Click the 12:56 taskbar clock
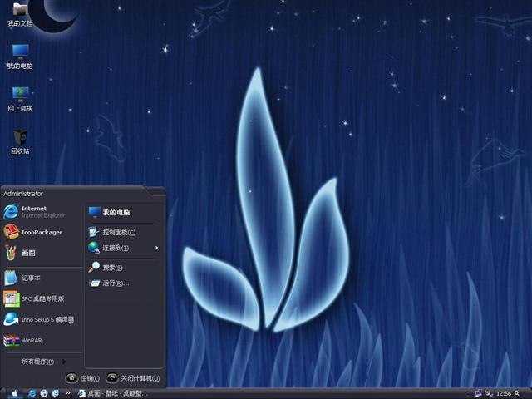Screen dimensions: 532x399 [504, 393]
